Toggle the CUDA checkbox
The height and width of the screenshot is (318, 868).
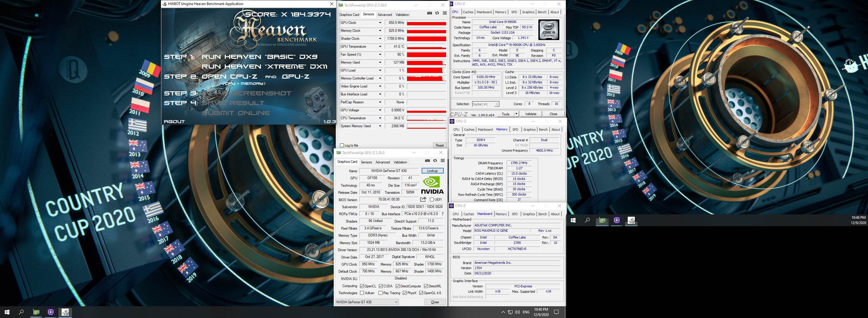pyautogui.click(x=380, y=286)
